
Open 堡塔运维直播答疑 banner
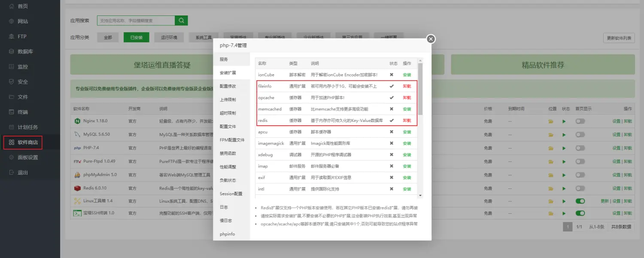162,65
